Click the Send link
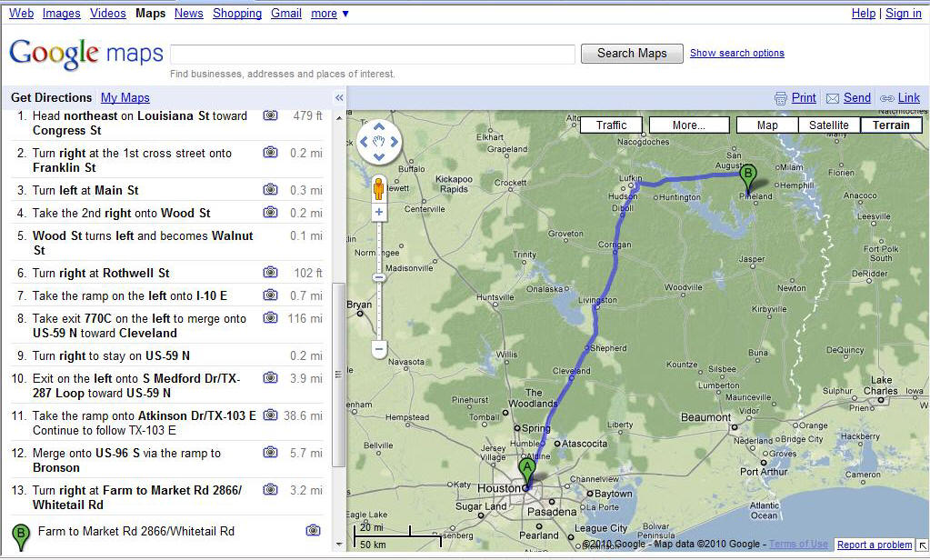Viewport: 930px width, 560px height. [x=857, y=98]
